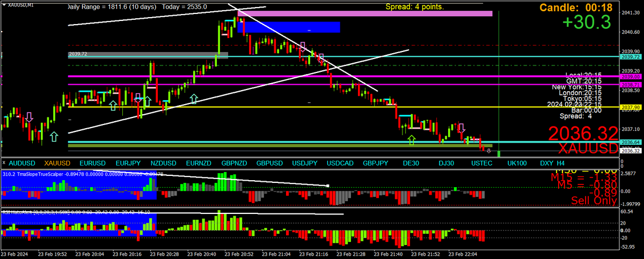Switch chart to EURUSD symbol
This screenshot has height=259, width=644.
[x=93, y=162]
